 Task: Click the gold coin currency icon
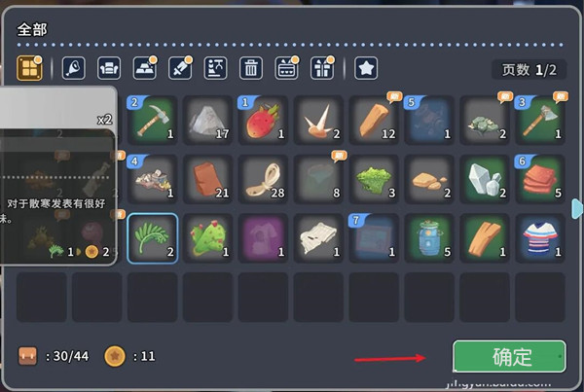click(x=115, y=356)
